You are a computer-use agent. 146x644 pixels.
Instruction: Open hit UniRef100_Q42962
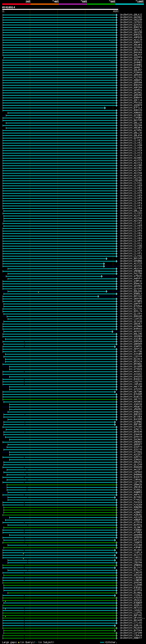tap(131, 17)
